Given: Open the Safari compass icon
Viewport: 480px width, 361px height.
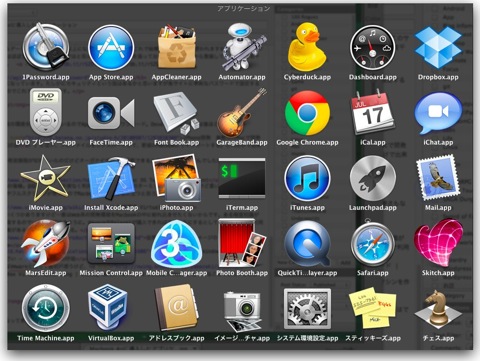Looking at the screenshot, I should (x=373, y=243).
